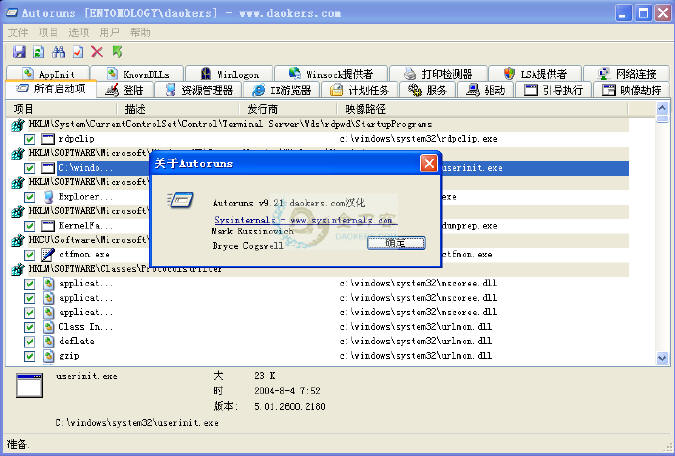The height and width of the screenshot is (456, 675).
Task: Uncheck the deflate entry checkbox
Action: (x=29, y=341)
